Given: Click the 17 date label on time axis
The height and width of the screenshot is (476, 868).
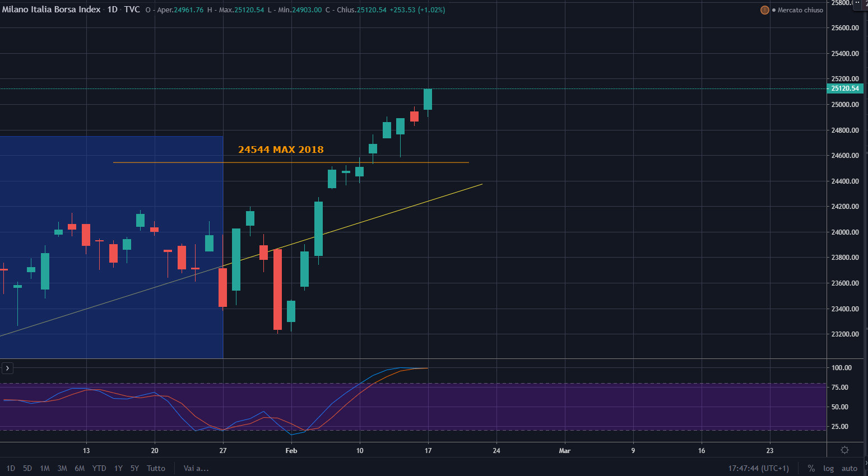Looking at the screenshot, I should click(x=428, y=450).
